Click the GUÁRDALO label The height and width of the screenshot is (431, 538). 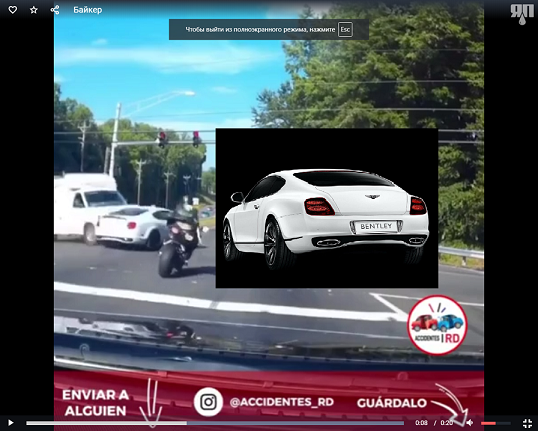[x=392, y=403]
